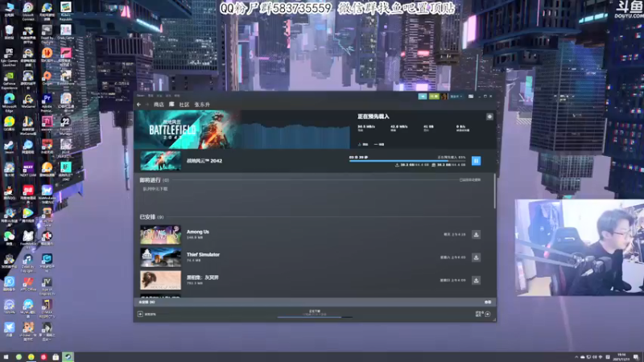Open the Among Us game thumbnail
The width and height of the screenshot is (644, 362).
point(160,235)
